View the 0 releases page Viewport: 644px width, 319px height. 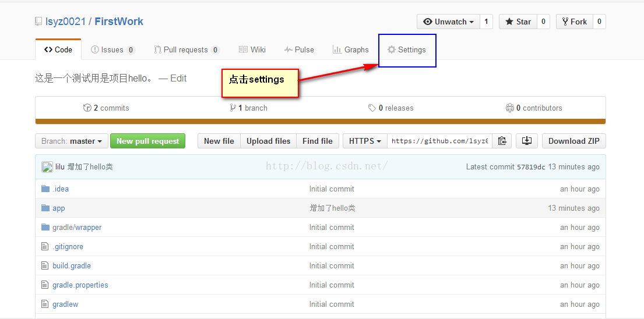point(390,108)
